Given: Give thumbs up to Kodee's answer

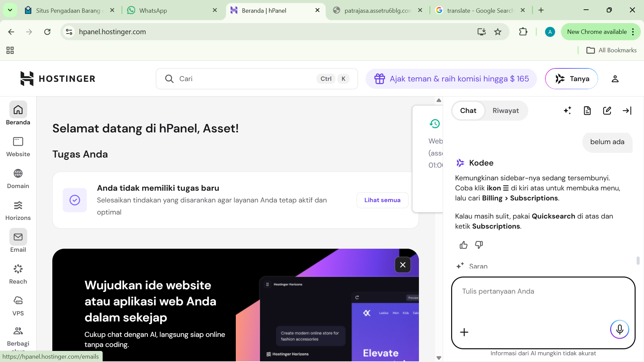Looking at the screenshot, I should coord(464,245).
